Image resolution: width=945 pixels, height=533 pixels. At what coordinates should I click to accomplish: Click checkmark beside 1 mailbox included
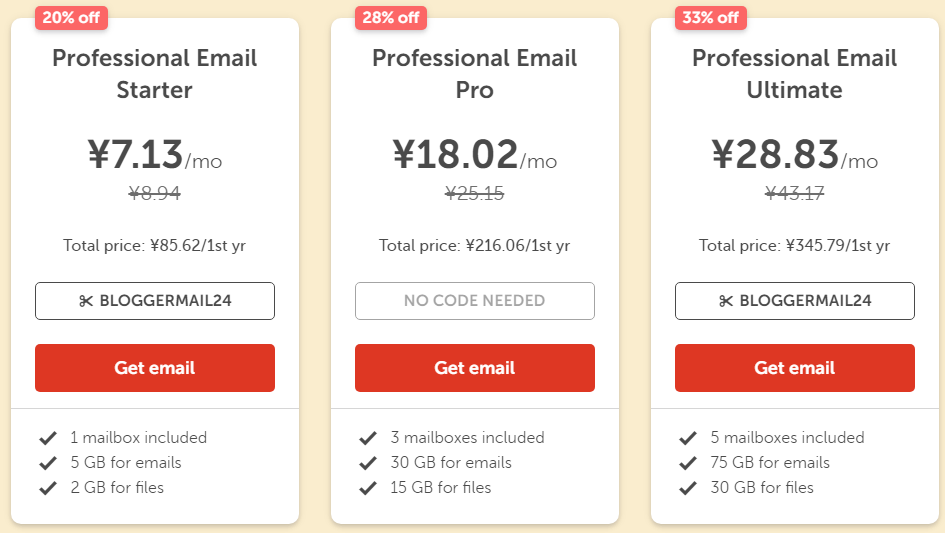click(48, 438)
